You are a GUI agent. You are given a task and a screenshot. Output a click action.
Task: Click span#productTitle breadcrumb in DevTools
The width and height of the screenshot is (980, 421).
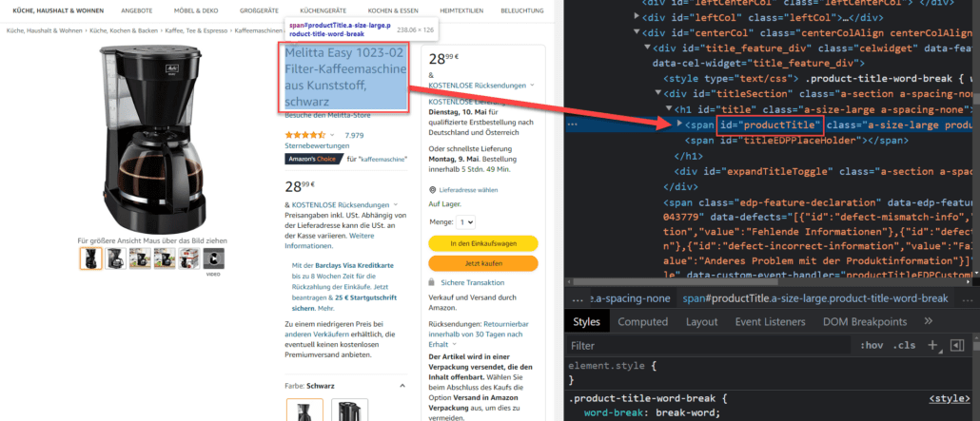(x=815, y=298)
